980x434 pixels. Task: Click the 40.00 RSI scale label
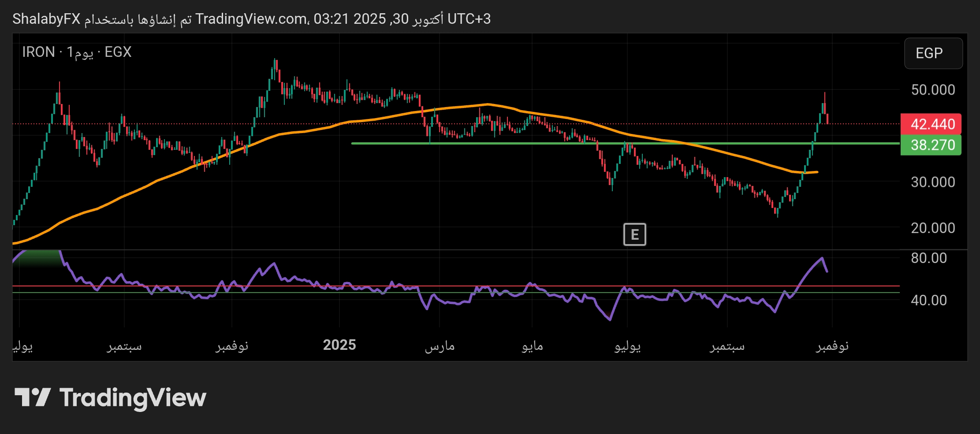pyautogui.click(x=928, y=300)
